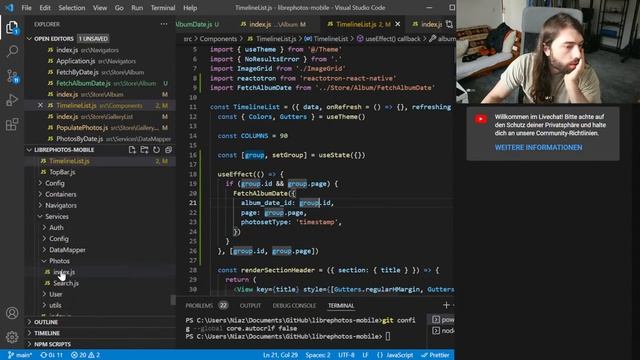Switch to the Output panel tab
This screenshot has height=360, width=640.
(x=250, y=305)
